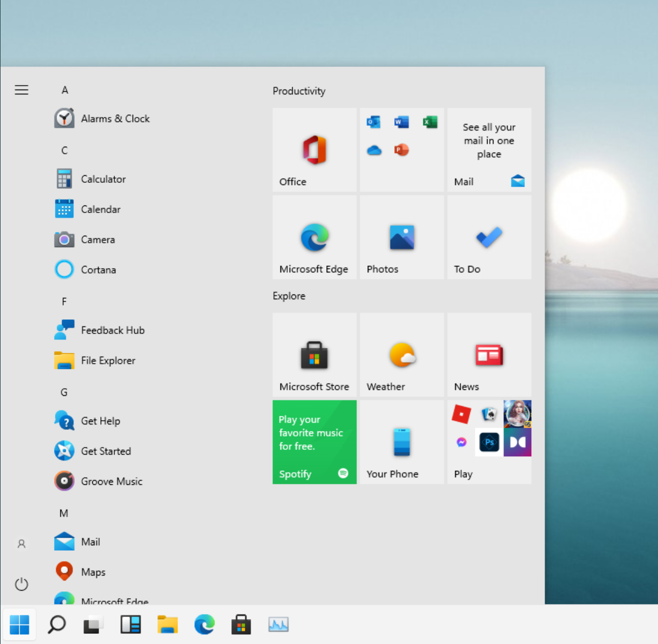Launch the Calculator app
Image resolution: width=658 pixels, height=644 pixels.
coord(103,179)
